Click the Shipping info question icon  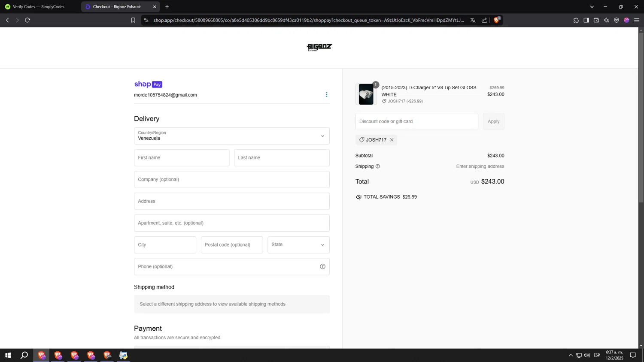pos(378,166)
